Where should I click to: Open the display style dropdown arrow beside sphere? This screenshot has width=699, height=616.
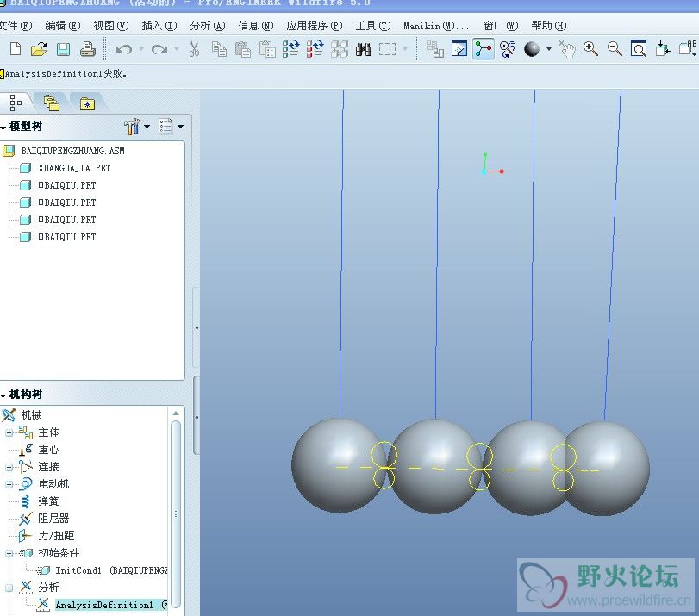[x=549, y=49]
